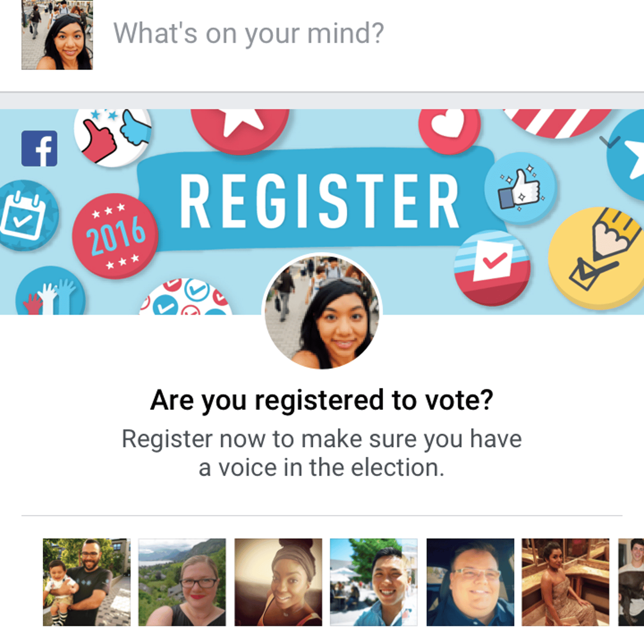Open friend photo of woman with glasses
The image size is (644, 644).
pyautogui.click(x=182, y=582)
